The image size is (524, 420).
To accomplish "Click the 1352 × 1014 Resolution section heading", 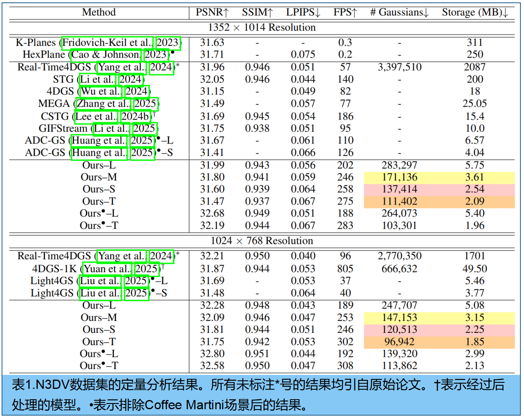I will [262, 28].
